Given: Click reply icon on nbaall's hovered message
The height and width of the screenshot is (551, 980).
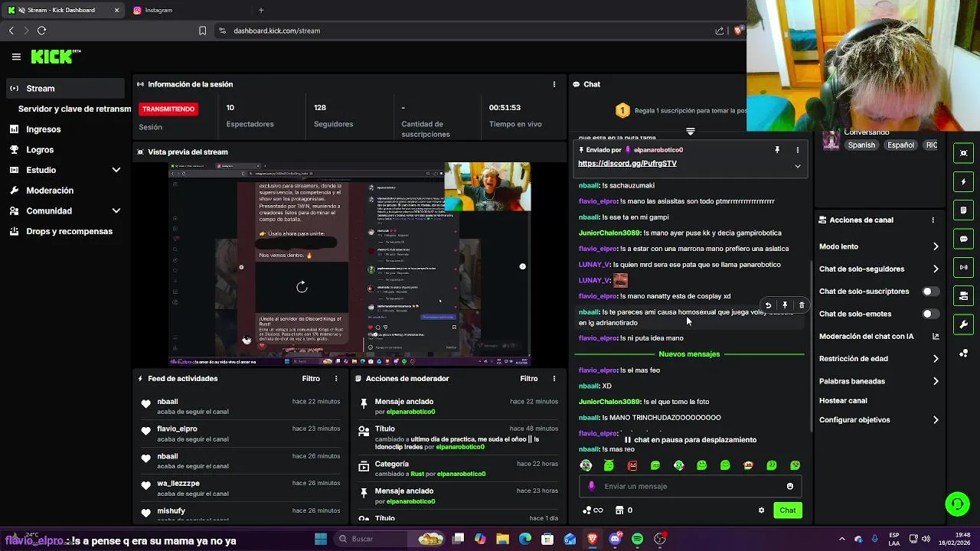Looking at the screenshot, I should pos(768,305).
